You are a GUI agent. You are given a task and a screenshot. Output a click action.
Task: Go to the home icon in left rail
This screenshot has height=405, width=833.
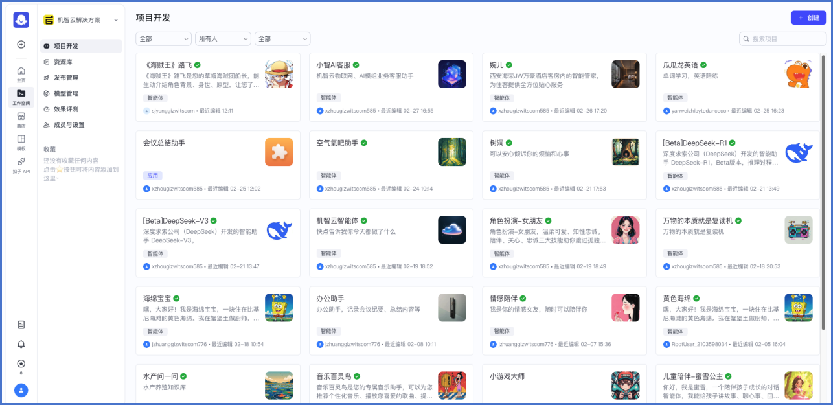[21, 70]
